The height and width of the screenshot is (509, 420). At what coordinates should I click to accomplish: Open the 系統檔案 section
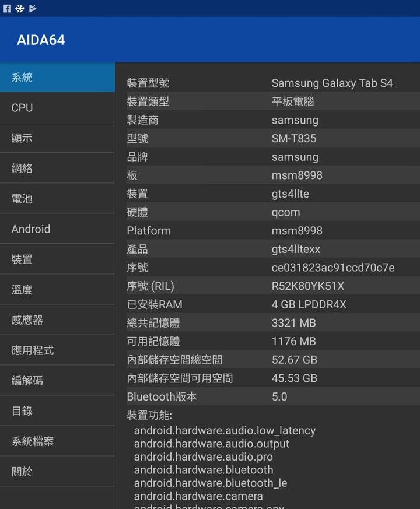[58, 441]
